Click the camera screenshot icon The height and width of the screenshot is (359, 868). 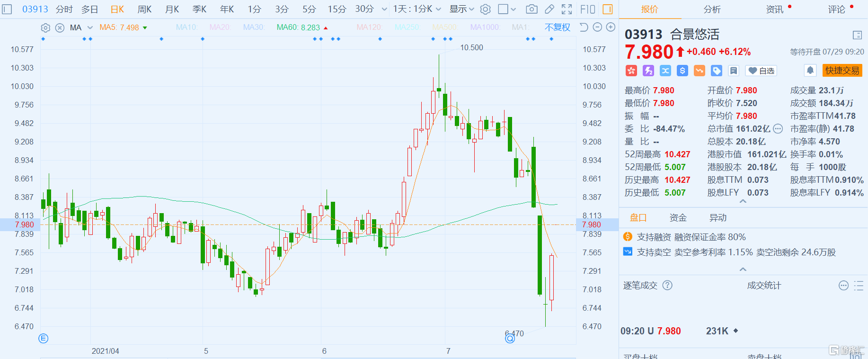[531, 9]
